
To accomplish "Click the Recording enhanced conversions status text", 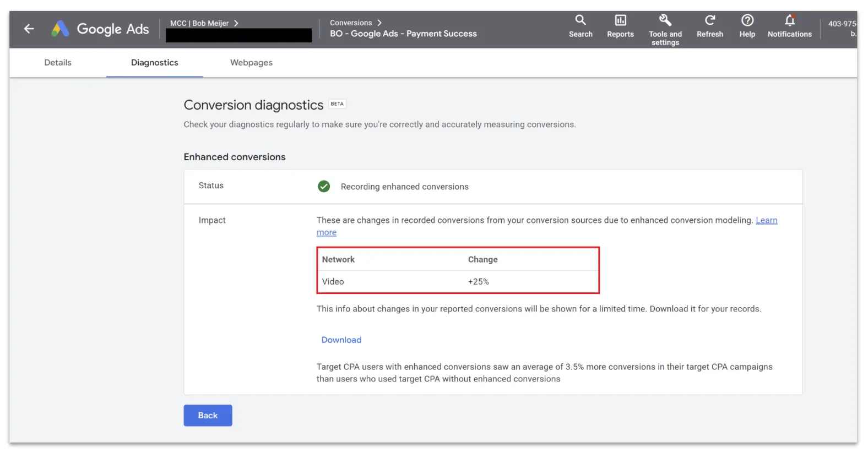I will tap(405, 187).
